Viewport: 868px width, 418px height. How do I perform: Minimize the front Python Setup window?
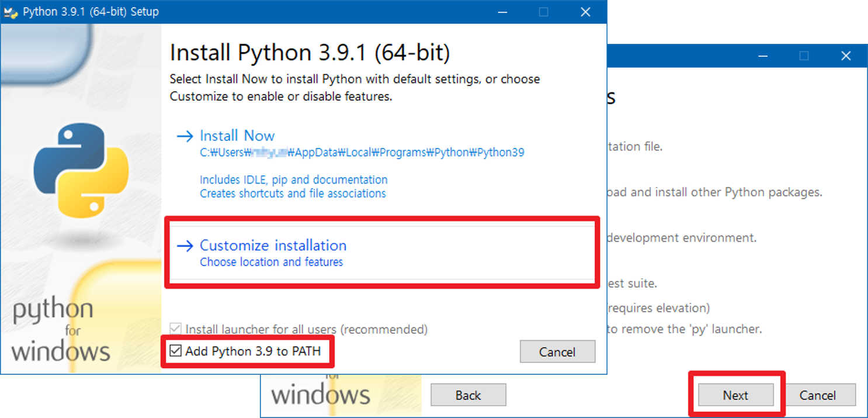click(x=502, y=12)
